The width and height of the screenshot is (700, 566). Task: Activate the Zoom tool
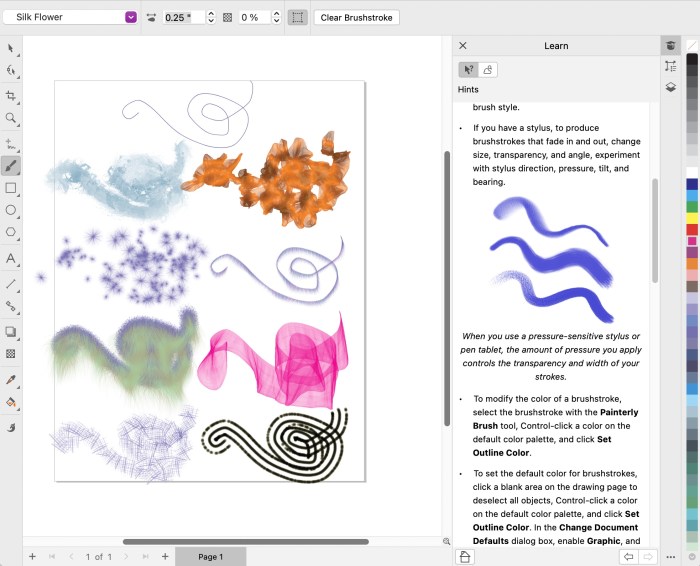(x=11, y=118)
